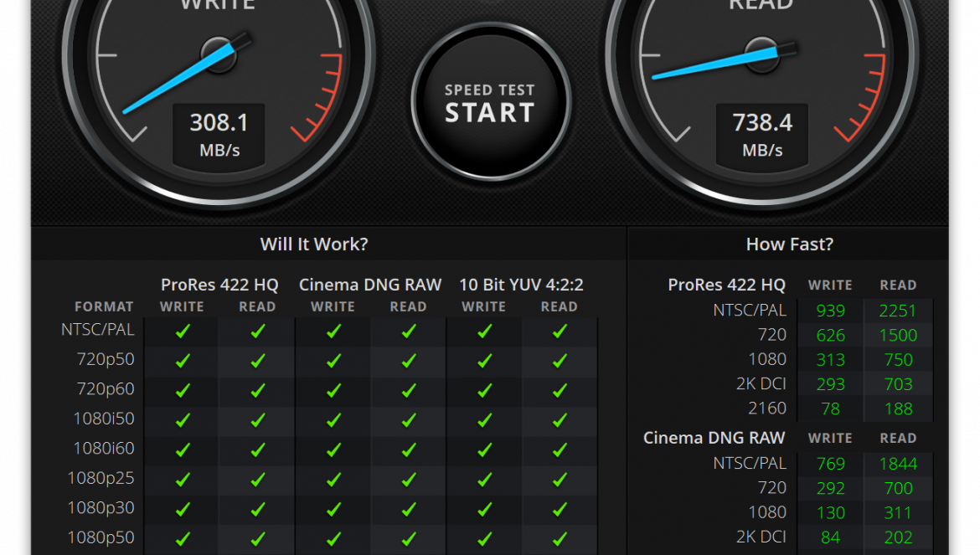Click 720p50 10 Bit YUV write checkmark
The height and width of the screenshot is (555, 980).
(484, 361)
